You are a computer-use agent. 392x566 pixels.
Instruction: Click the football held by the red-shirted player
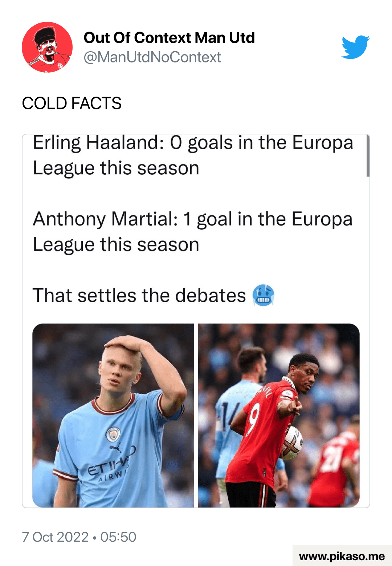pyautogui.click(x=293, y=443)
